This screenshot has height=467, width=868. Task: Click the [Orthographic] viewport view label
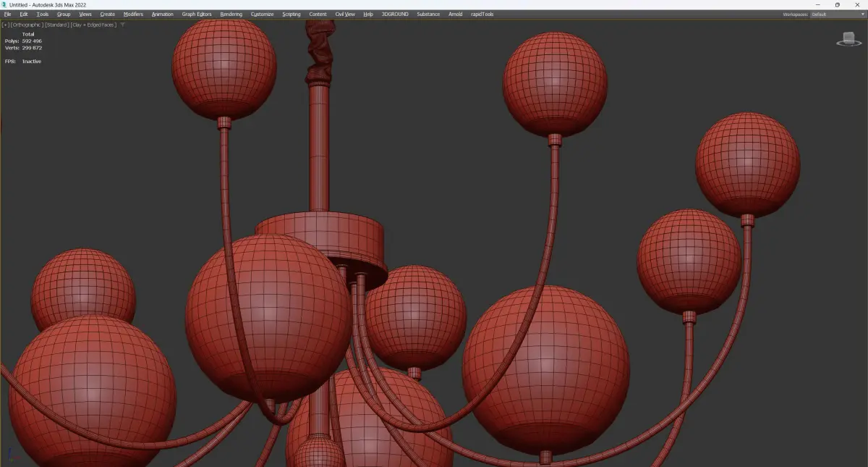27,25
